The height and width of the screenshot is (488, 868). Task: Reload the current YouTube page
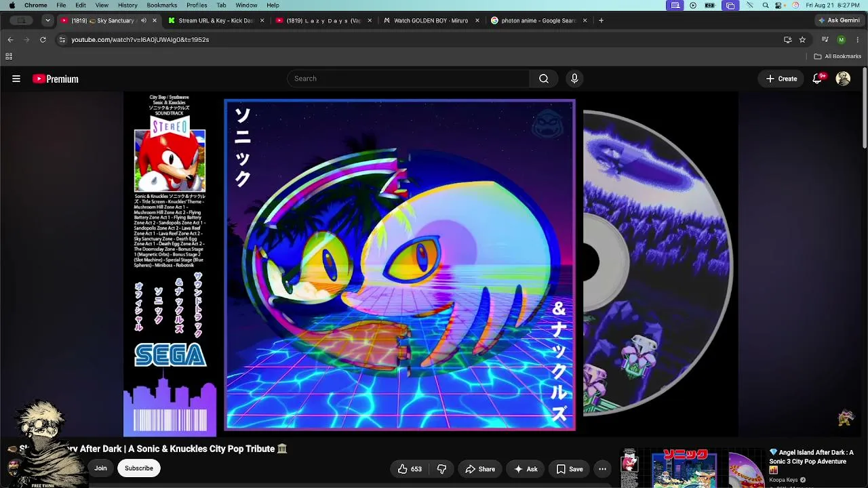pyautogui.click(x=43, y=39)
